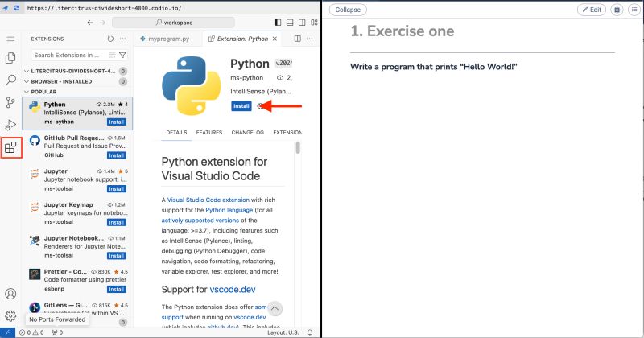This screenshot has width=644, height=338.
Task: Install Python from the extensions list
Action: coord(117,122)
